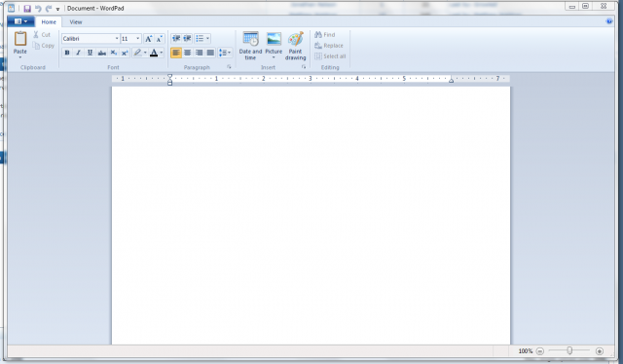623x364 pixels.
Task: Click zoom out minus button
Action: coord(539,351)
